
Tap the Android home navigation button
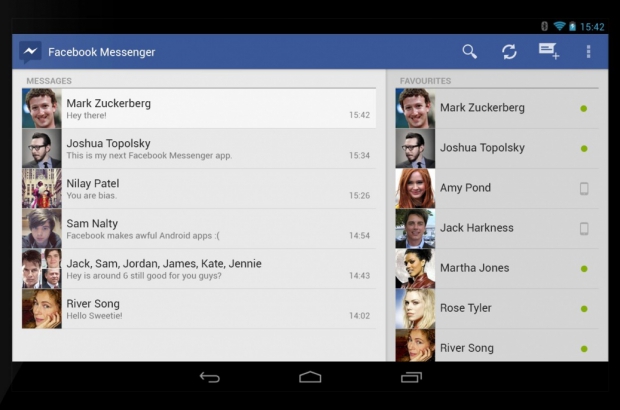click(x=310, y=377)
